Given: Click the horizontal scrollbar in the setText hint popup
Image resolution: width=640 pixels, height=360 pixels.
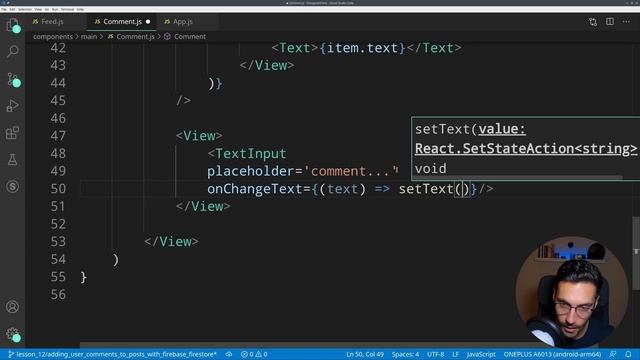Looking at the screenshot, I should click(518, 178).
